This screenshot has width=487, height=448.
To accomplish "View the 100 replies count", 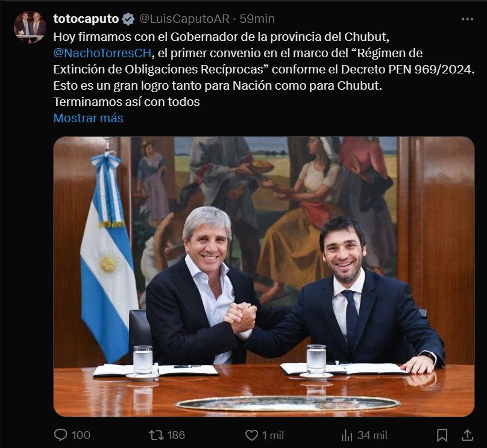I will (x=81, y=435).
